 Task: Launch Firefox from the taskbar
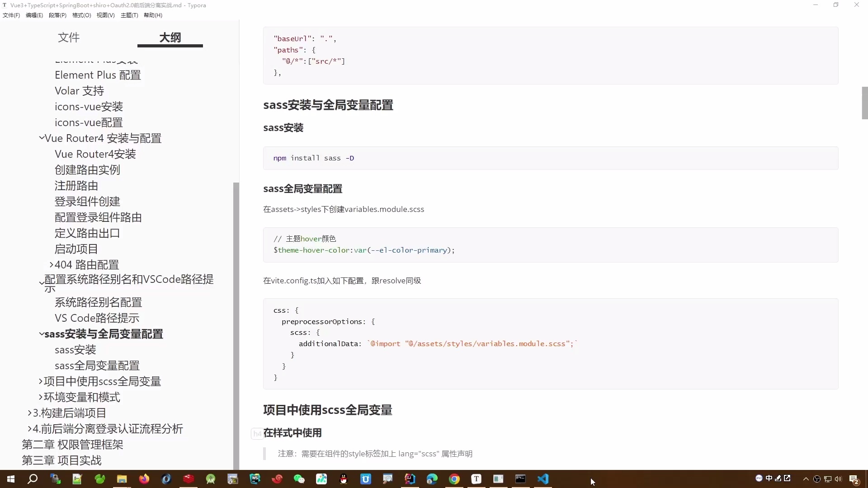(x=144, y=479)
